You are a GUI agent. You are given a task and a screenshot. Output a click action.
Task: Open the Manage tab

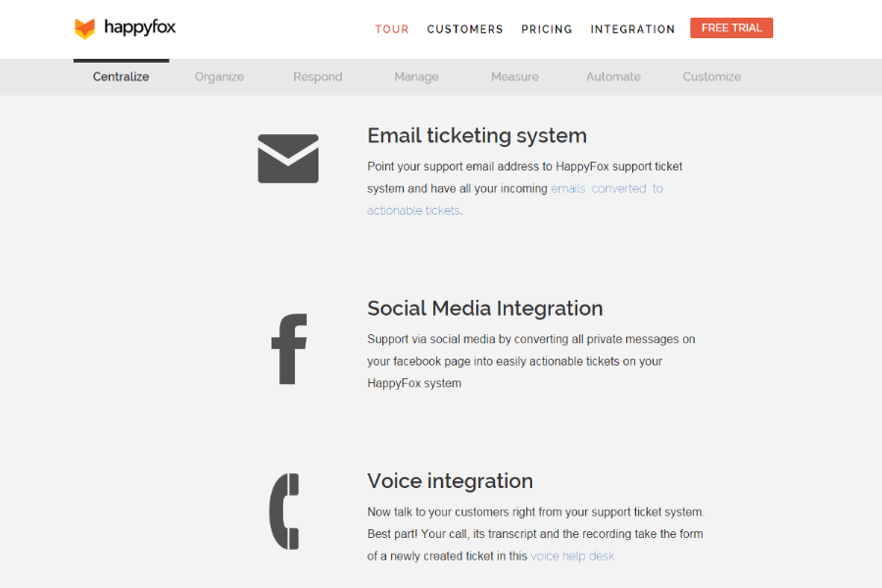click(x=416, y=76)
